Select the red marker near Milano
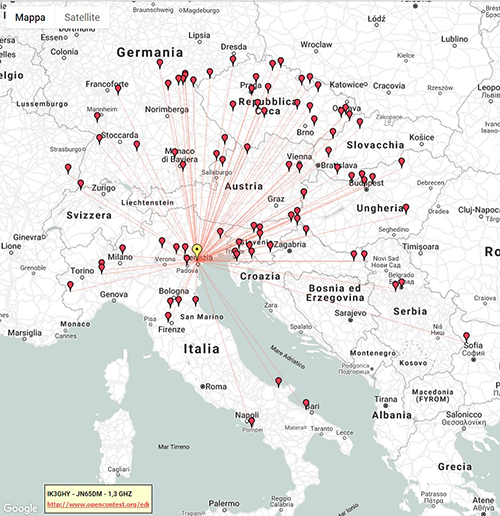 pos(122,249)
